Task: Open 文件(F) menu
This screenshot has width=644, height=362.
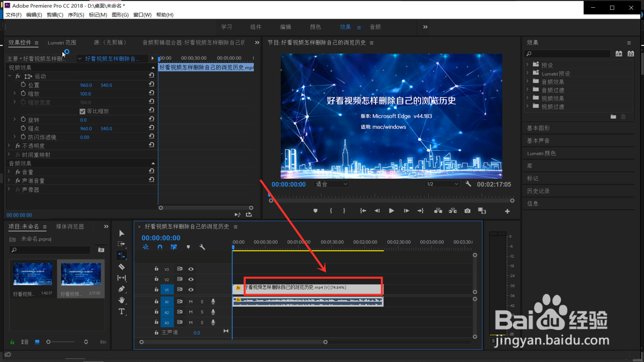Action: tap(13, 15)
